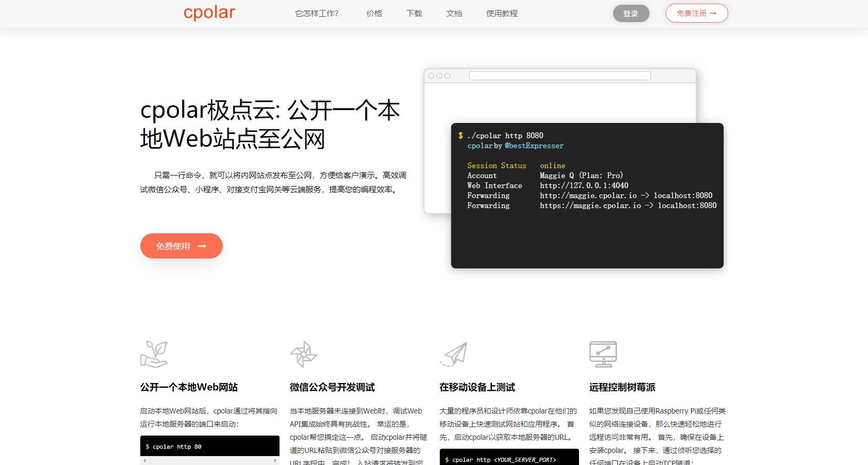The image size is (868, 465).
Task: Click the Maggie Q (Plan: Pro) text
Action: (x=581, y=175)
